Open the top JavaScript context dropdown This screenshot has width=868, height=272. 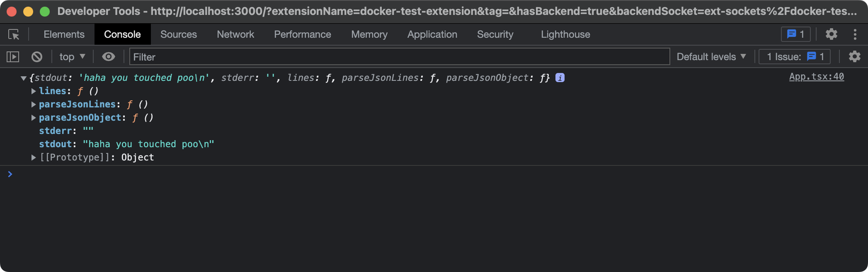click(x=72, y=57)
